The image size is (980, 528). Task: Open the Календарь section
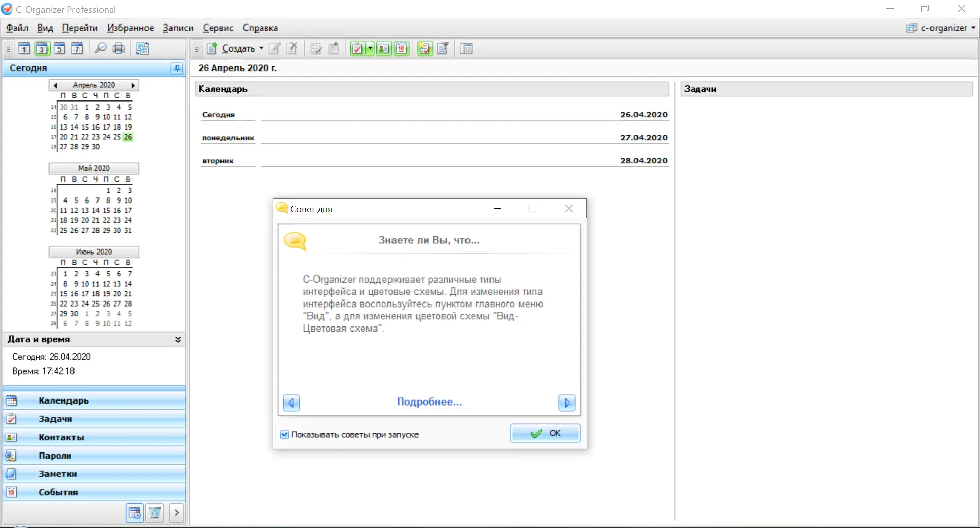coord(94,400)
